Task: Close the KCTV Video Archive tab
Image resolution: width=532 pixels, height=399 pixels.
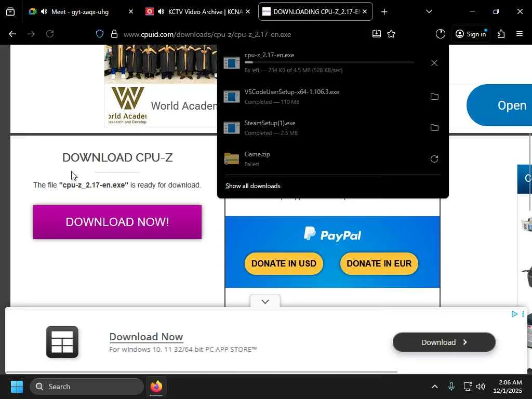Action: (x=248, y=12)
